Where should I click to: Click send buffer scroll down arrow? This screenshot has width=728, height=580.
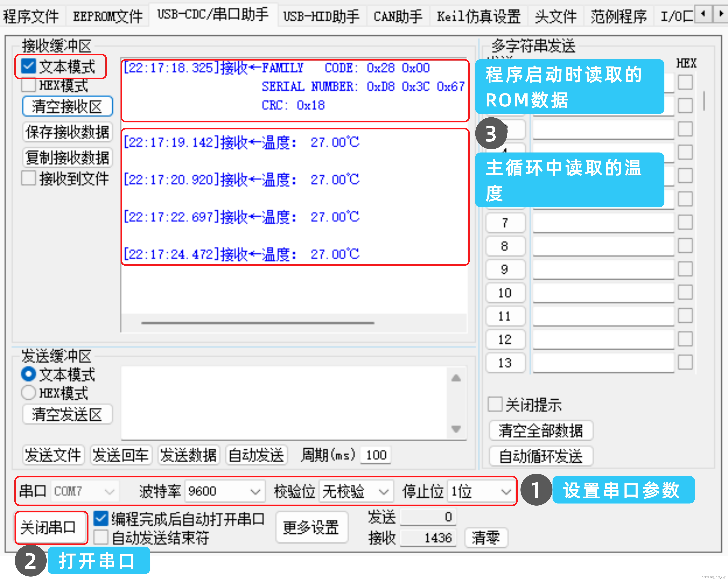click(x=456, y=429)
